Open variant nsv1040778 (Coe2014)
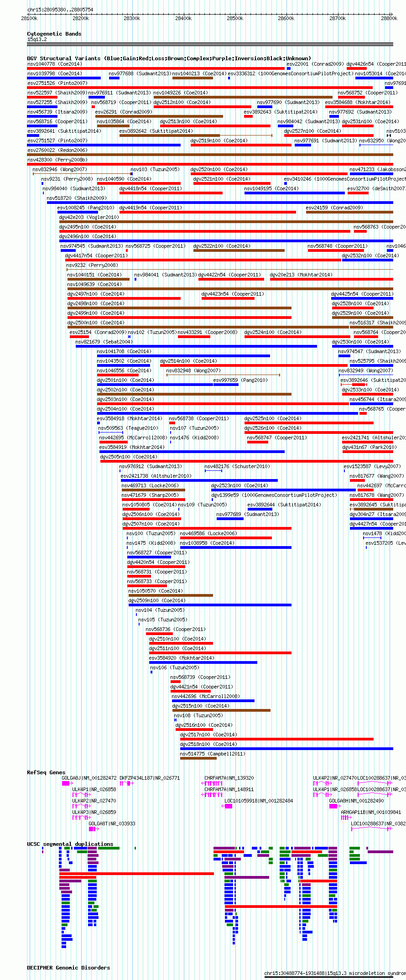This screenshot has height=980, width=406. (156, 68)
